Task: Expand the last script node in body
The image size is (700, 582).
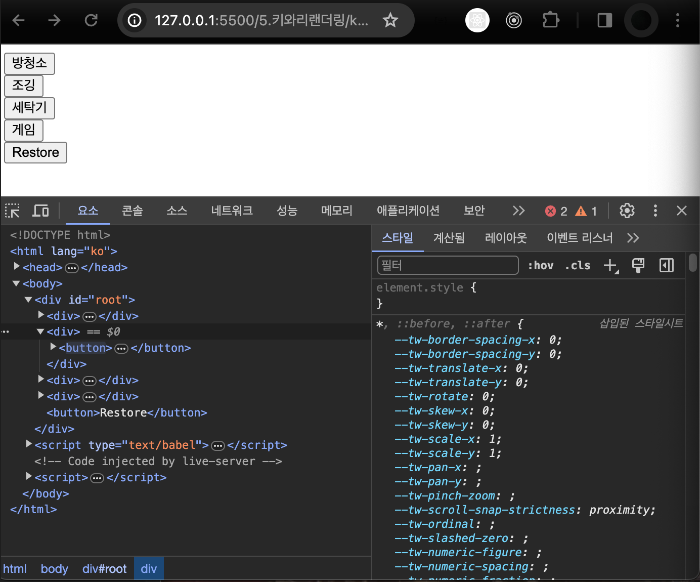Action: pyautogui.click(x=29, y=476)
